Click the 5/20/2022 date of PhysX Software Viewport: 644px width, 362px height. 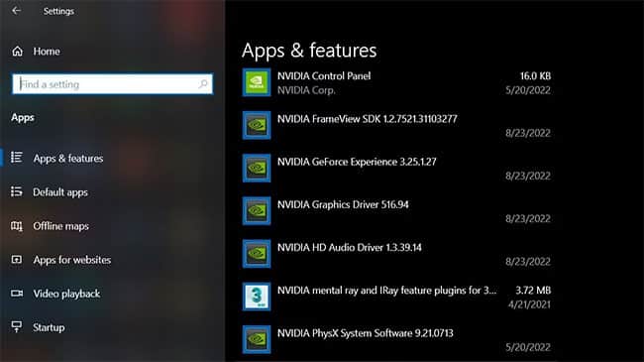coord(528,347)
